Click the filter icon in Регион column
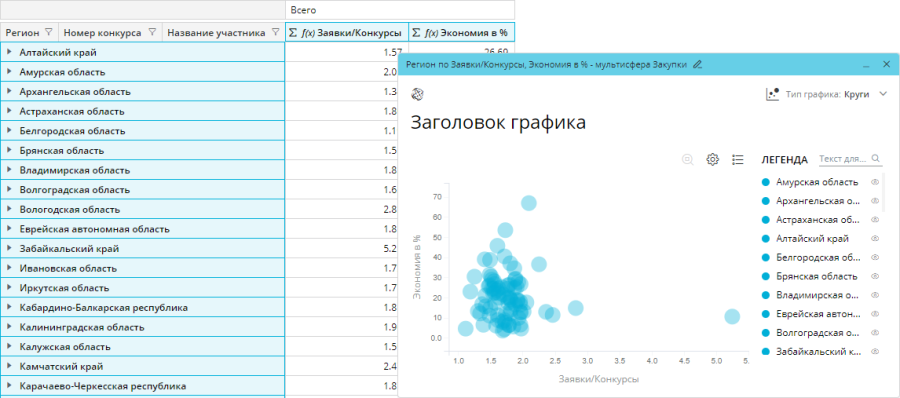Image resolution: width=900 pixels, height=398 pixels. (x=48, y=33)
